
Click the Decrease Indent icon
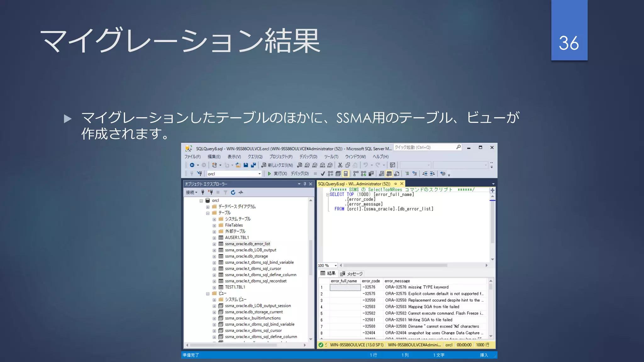[x=425, y=173]
